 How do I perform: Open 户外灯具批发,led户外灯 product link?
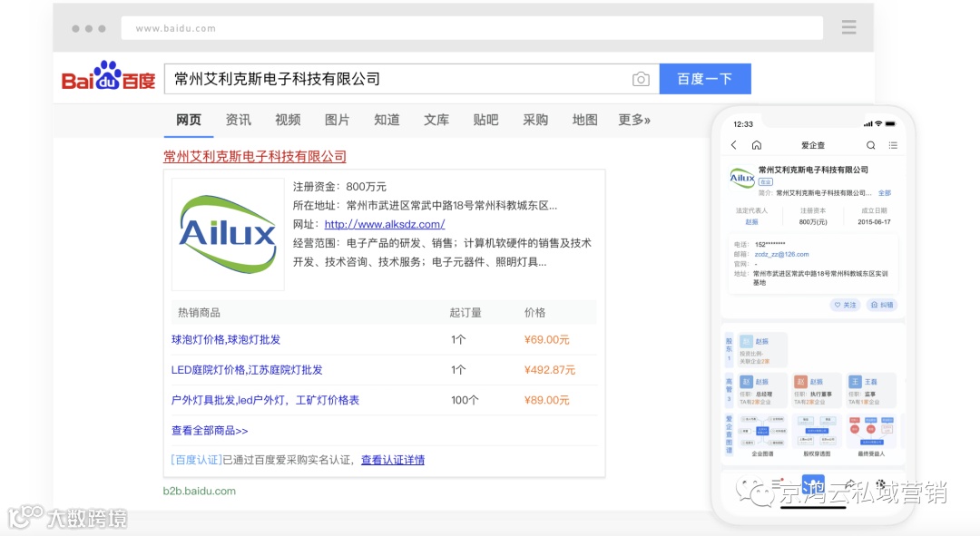click(x=265, y=400)
